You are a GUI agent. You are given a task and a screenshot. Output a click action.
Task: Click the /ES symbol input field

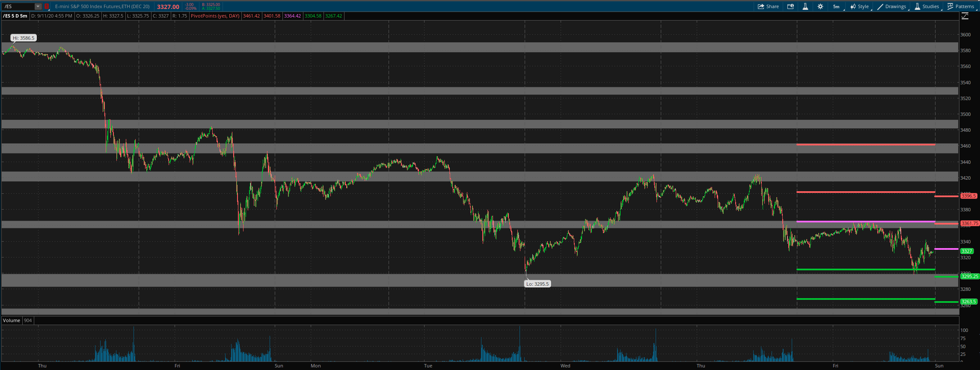[18, 6]
